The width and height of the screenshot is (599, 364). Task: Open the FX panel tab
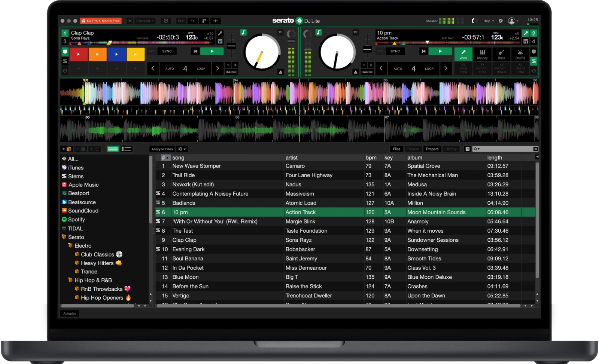(x=192, y=21)
